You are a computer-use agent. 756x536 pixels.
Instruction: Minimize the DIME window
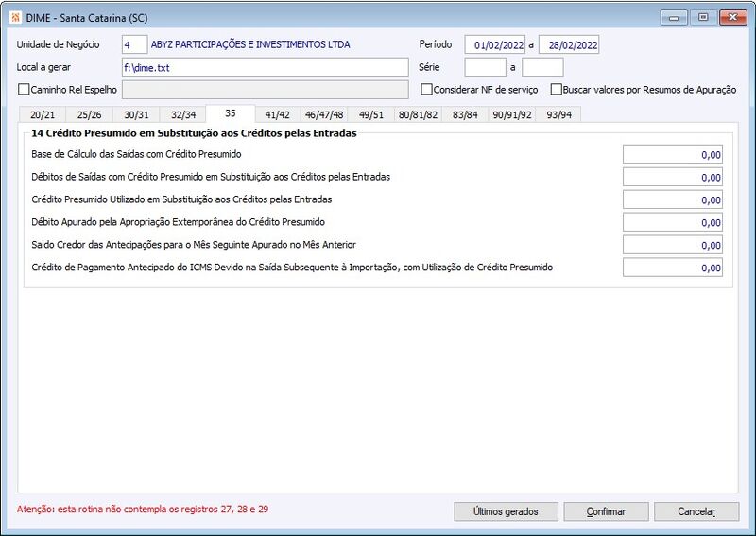[x=674, y=18]
